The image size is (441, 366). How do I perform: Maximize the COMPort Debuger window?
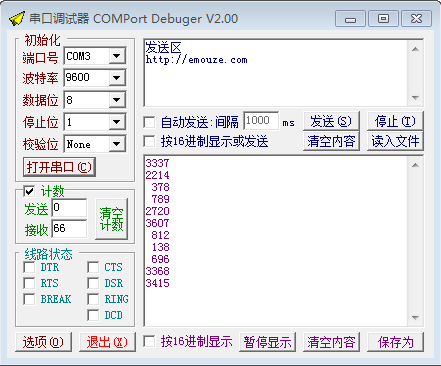coord(383,19)
